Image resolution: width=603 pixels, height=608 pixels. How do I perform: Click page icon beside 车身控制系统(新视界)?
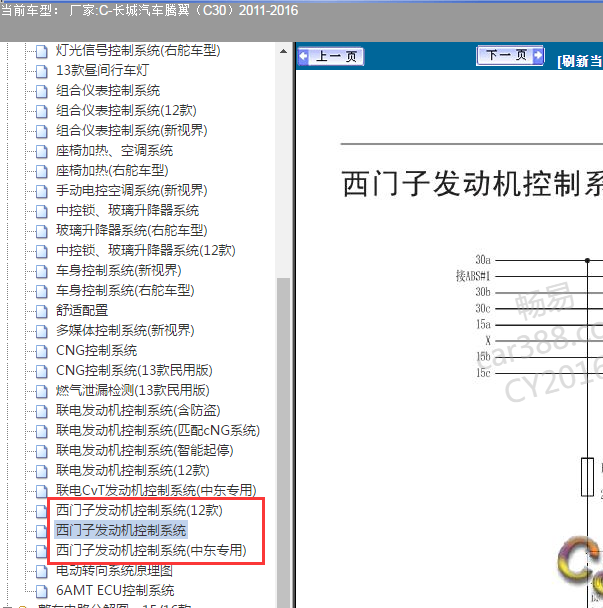(x=41, y=271)
